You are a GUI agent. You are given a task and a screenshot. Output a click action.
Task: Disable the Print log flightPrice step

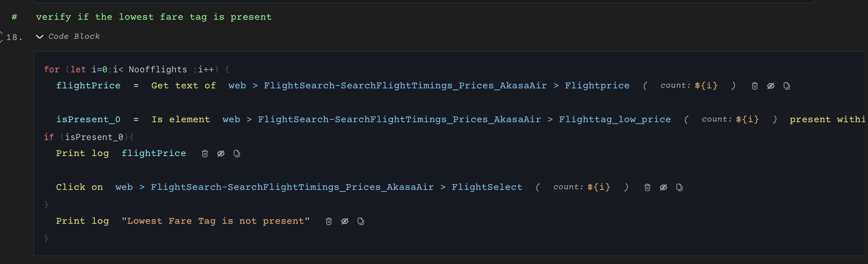coord(221,154)
